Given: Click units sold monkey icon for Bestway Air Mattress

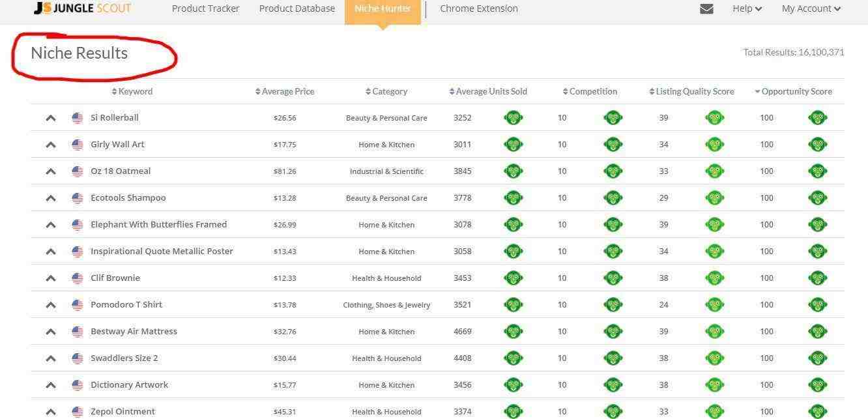Looking at the screenshot, I should pos(514,332).
